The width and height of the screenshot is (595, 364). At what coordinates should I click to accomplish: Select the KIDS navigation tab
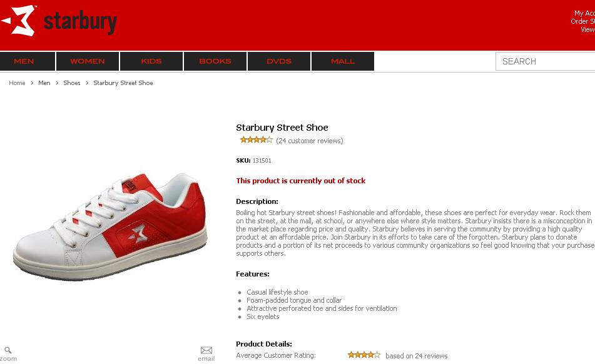[x=151, y=61]
